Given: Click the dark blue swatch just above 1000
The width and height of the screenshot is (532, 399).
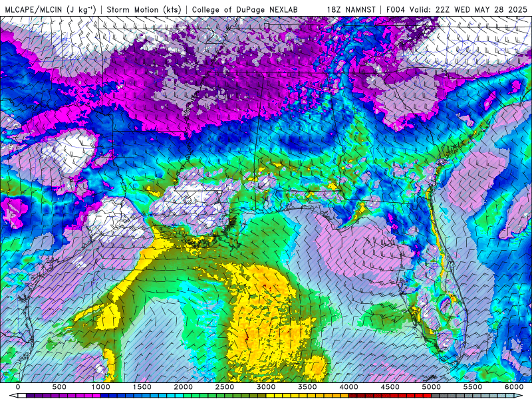Looking at the screenshot, I should [104, 396].
